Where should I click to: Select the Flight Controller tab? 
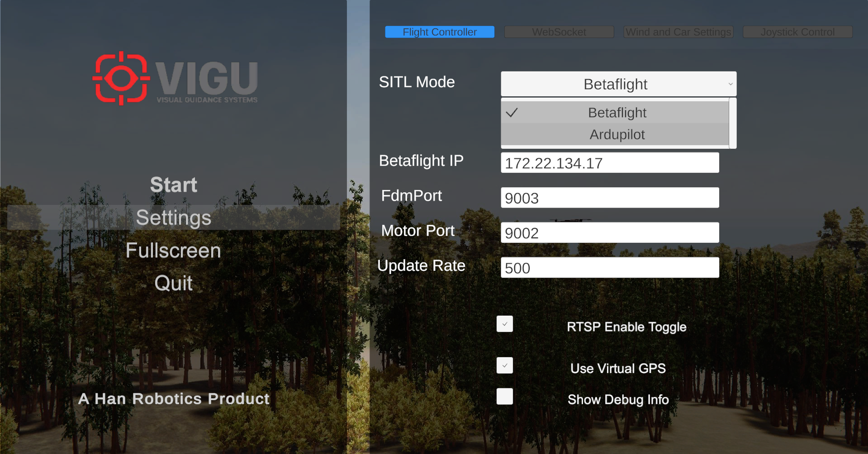(439, 32)
